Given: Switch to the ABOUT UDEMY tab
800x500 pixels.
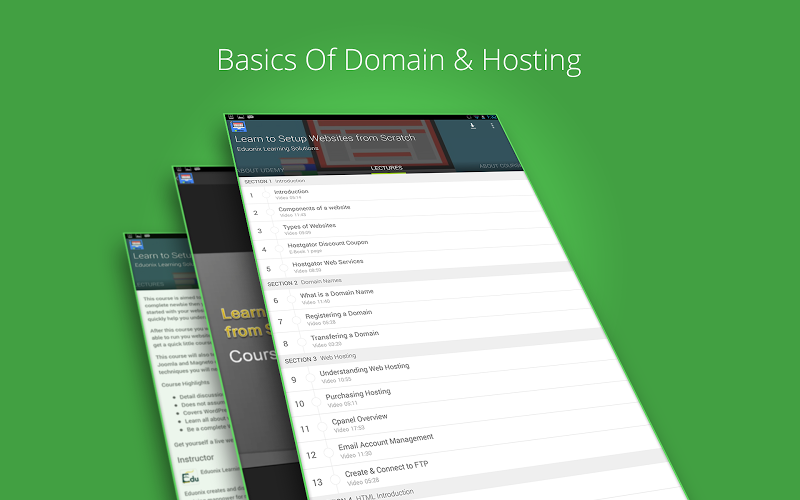Looking at the screenshot, I should (x=261, y=170).
